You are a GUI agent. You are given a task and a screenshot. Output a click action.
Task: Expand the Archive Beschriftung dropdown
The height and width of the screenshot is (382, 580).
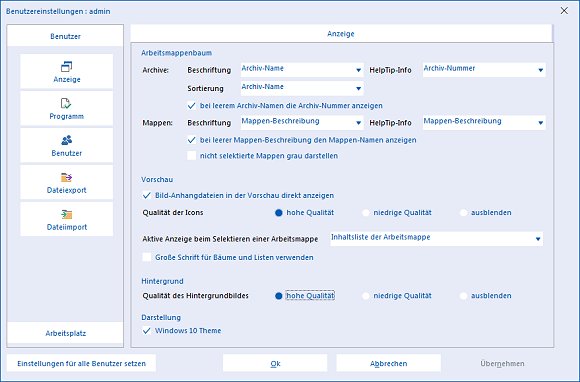point(302,70)
